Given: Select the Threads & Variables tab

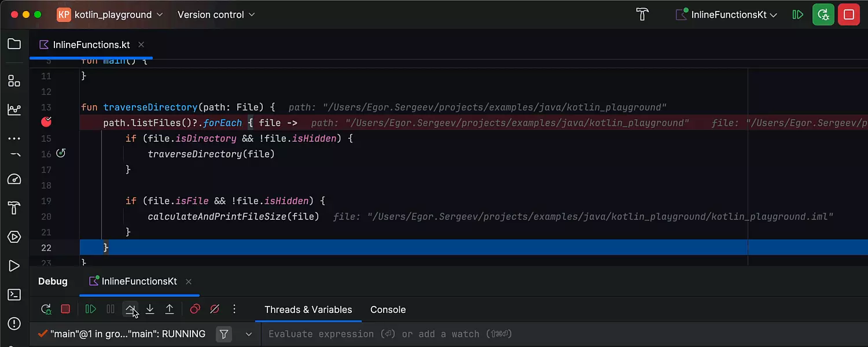Looking at the screenshot, I should tap(308, 310).
